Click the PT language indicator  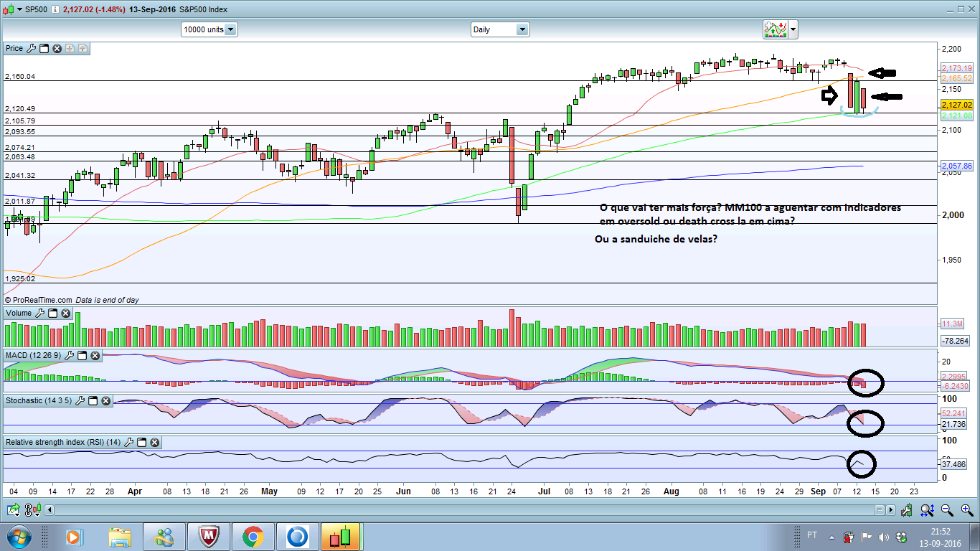click(812, 535)
